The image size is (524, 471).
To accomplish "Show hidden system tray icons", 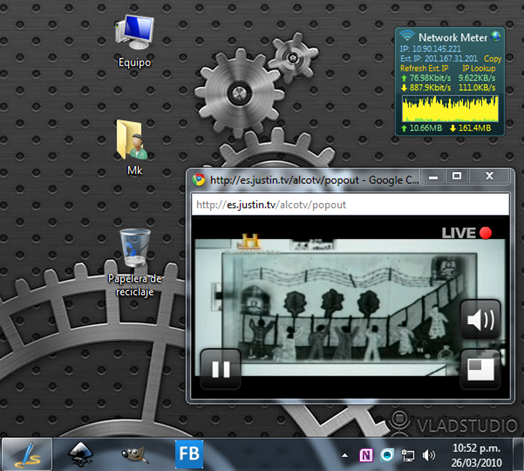I will pos(345,455).
